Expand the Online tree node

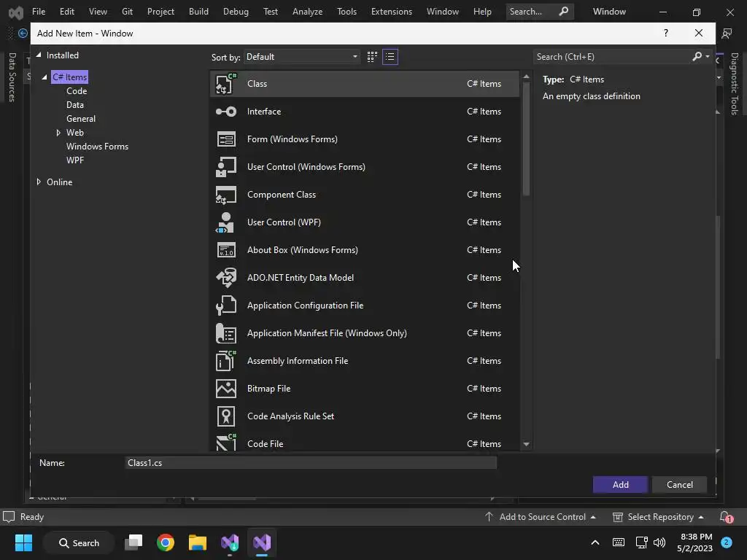coord(39,182)
